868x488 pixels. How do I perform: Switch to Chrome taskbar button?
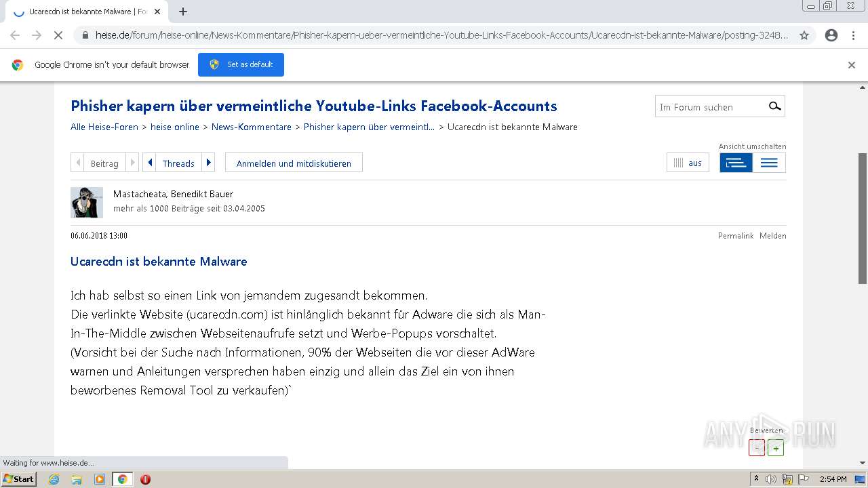(x=122, y=479)
